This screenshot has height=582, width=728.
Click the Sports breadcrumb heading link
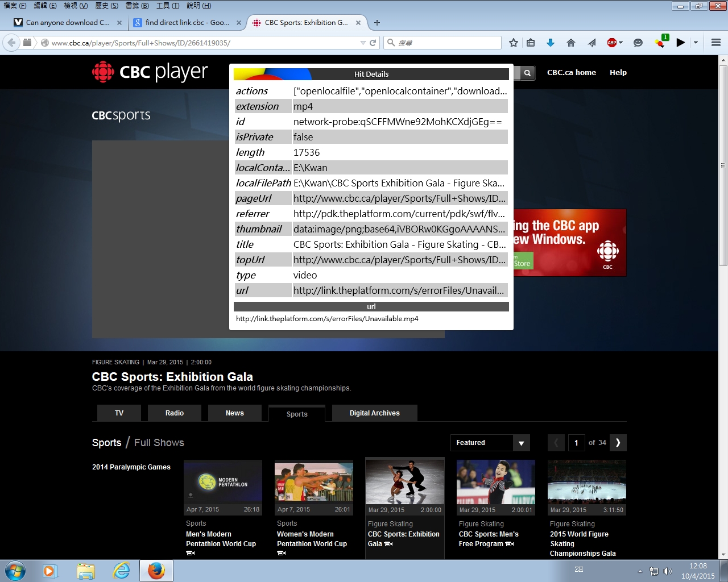click(107, 443)
